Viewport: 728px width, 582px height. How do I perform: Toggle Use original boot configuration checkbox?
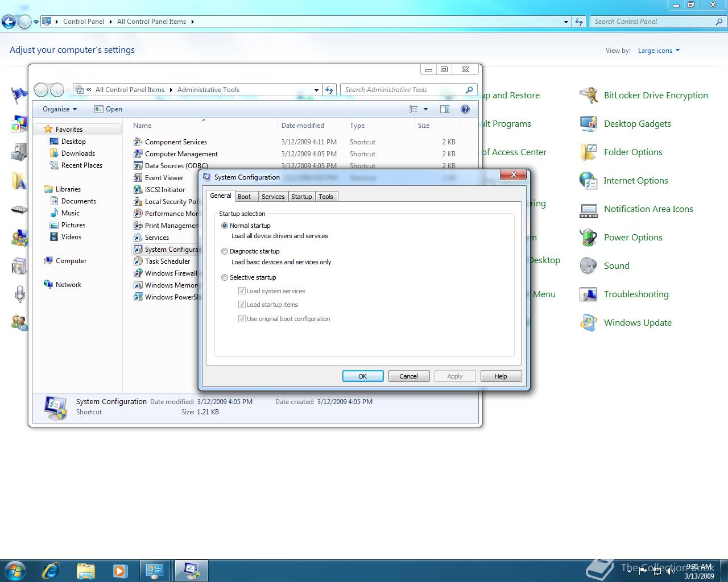click(x=242, y=318)
